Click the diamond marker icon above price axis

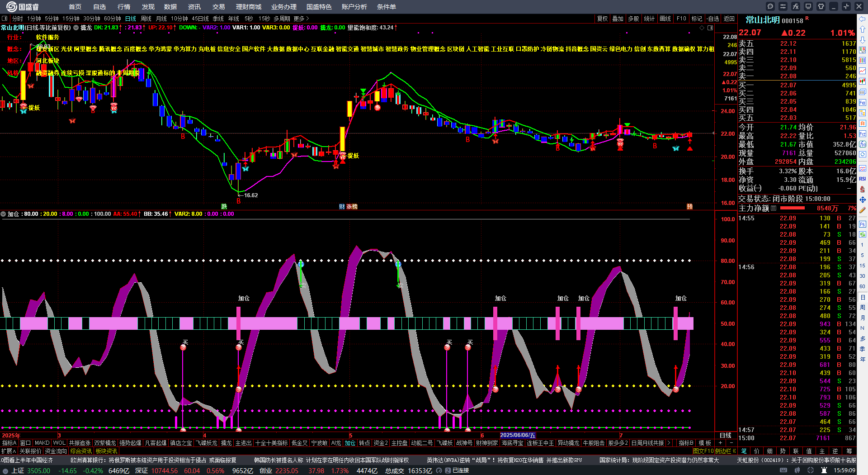[702, 28]
